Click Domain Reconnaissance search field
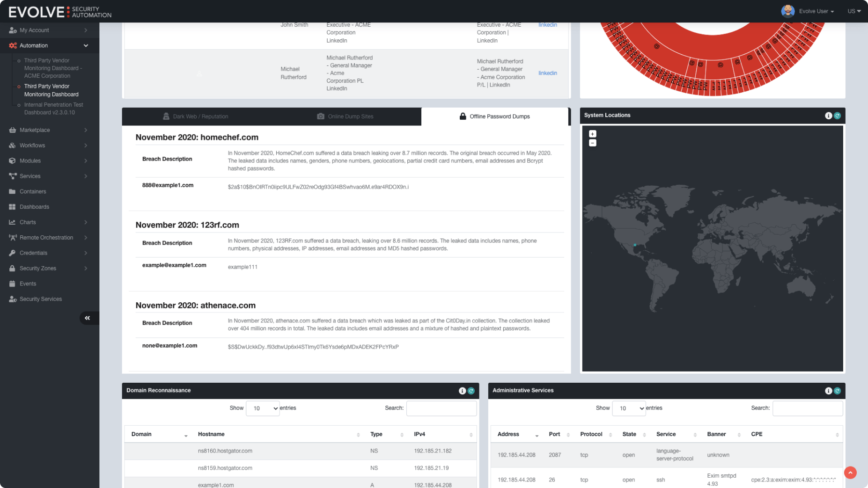Image resolution: width=868 pixels, height=488 pixels. (x=441, y=408)
